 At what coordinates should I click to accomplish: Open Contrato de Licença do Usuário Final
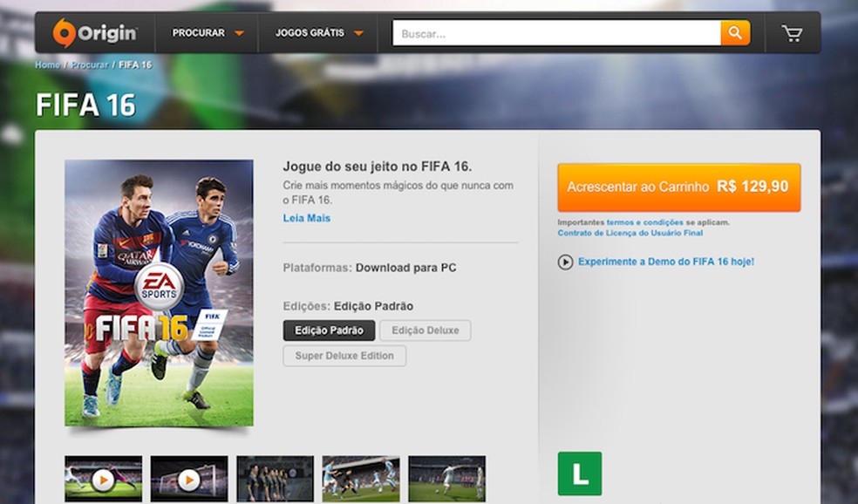coord(631,233)
